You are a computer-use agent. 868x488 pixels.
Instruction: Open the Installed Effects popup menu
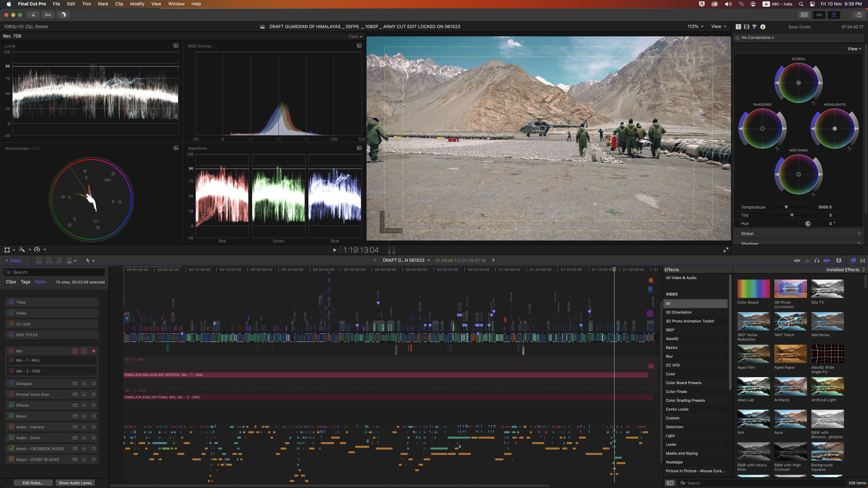(x=845, y=269)
